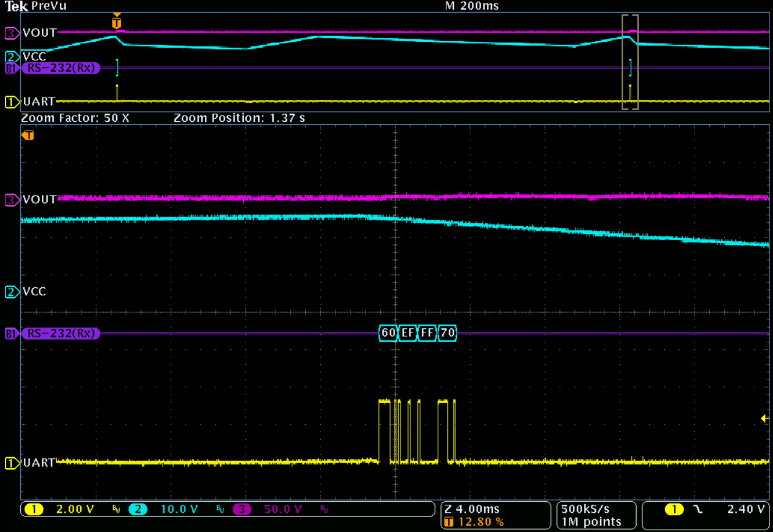Click the Zoom Position: 1.37 s readout

[240, 117]
